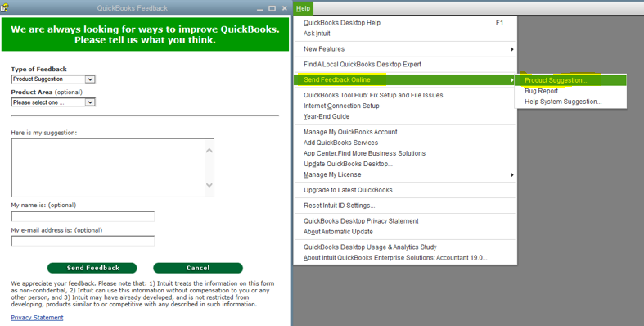Select QuickBooks Desktop Privacy Statement menu item
644x326 pixels.
click(405, 221)
